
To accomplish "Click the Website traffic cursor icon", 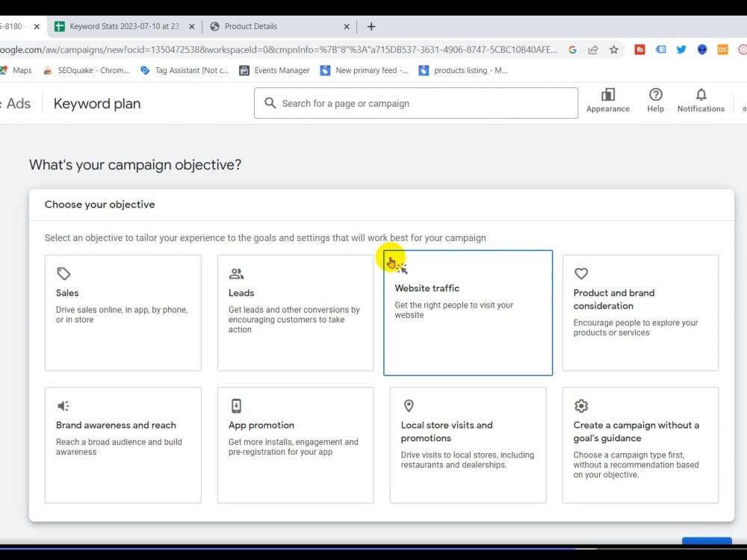I will (402, 269).
